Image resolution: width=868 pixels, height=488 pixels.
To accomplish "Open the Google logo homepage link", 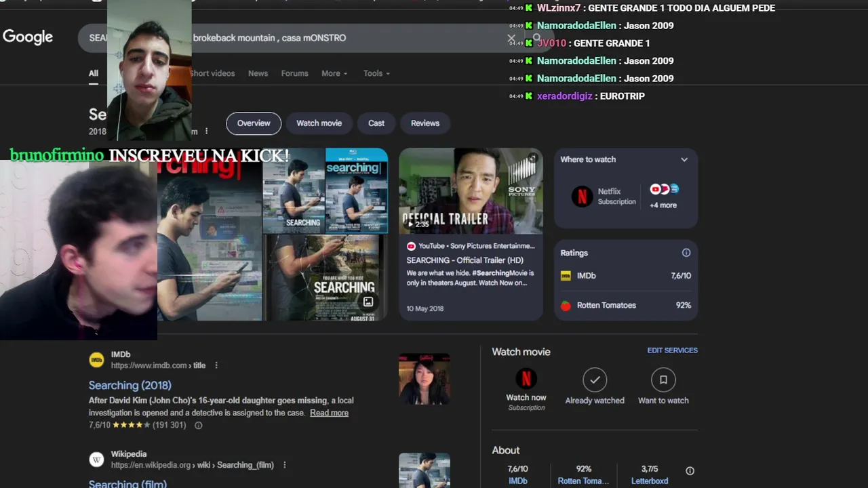I will pyautogui.click(x=28, y=37).
